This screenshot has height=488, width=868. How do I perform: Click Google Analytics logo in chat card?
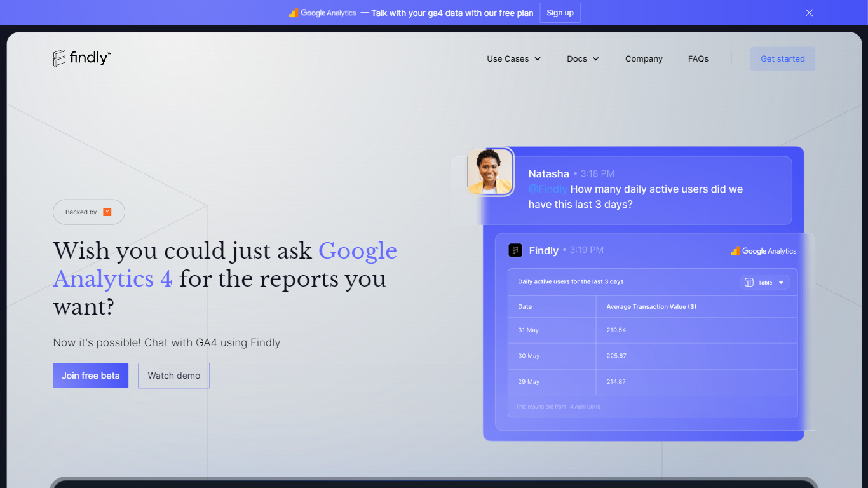pos(763,251)
